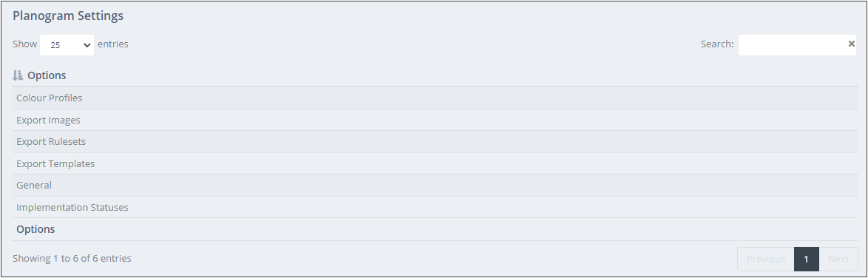
Task: Click the Search label text
Action: (x=717, y=44)
